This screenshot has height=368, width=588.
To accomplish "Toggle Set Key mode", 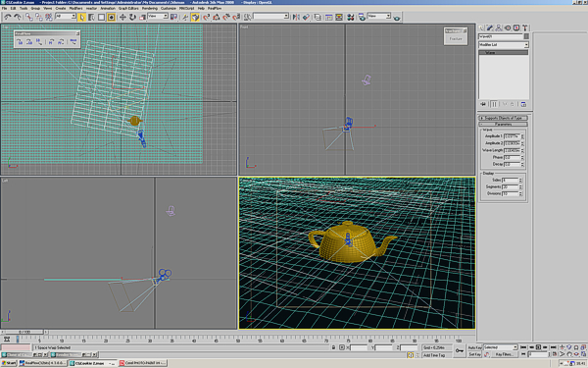I will (x=474, y=354).
